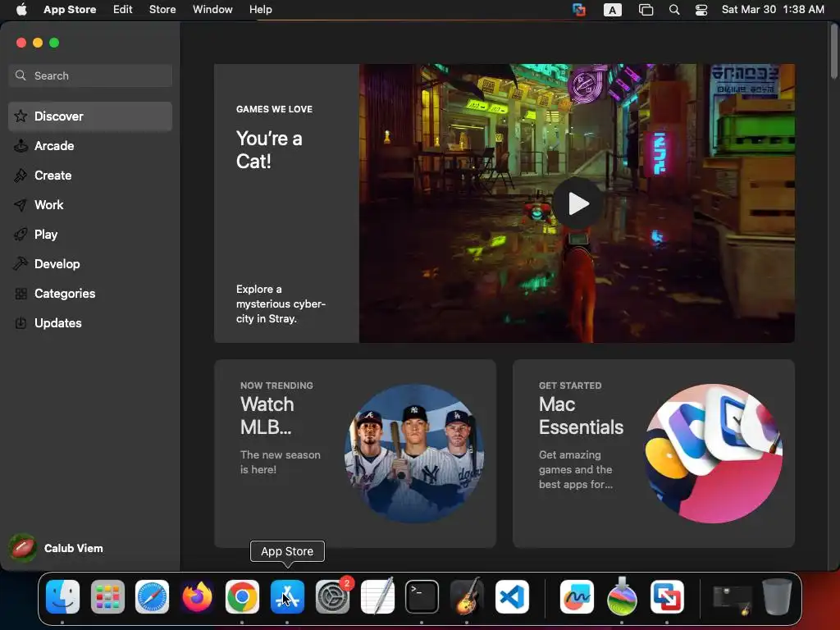This screenshot has height=630, width=840.
Task: Click the date and time in menu bar
Action: (x=773, y=10)
